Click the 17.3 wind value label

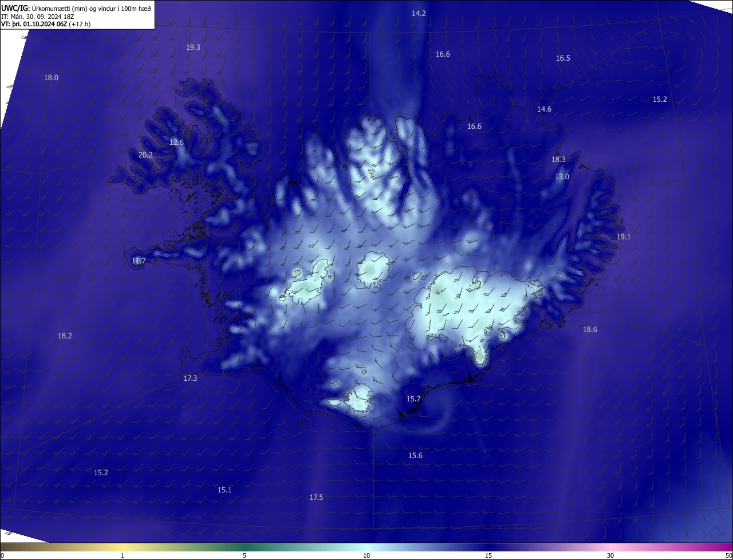[x=190, y=378]
